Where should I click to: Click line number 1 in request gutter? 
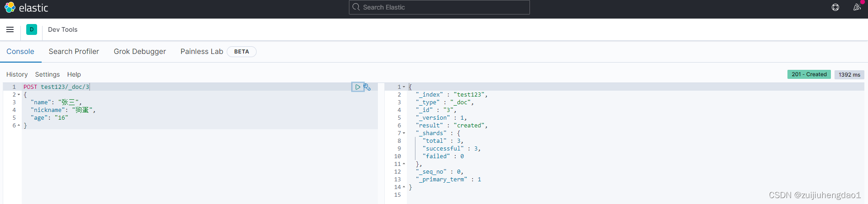click(x=14, y=87)
